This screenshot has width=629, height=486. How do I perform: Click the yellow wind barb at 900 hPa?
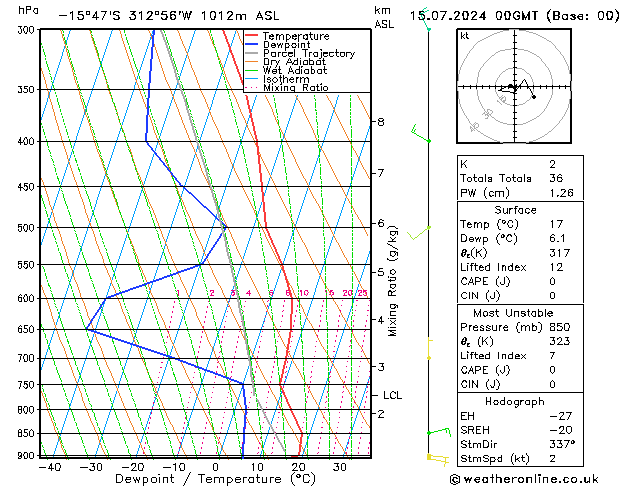438,459
